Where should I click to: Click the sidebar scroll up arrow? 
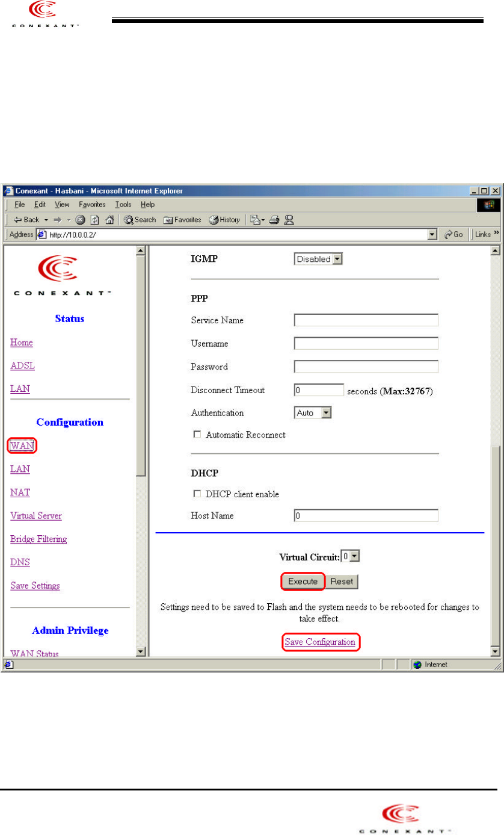[141, 250]
